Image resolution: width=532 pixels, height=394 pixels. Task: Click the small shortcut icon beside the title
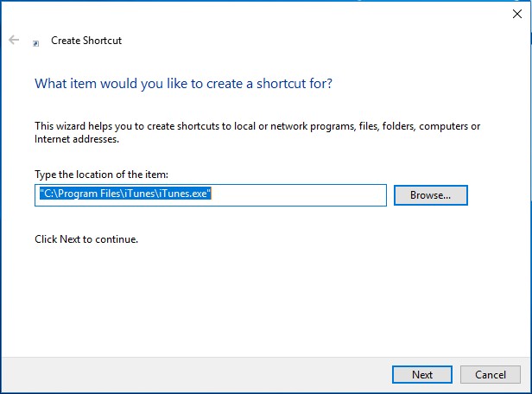(35, 41)
